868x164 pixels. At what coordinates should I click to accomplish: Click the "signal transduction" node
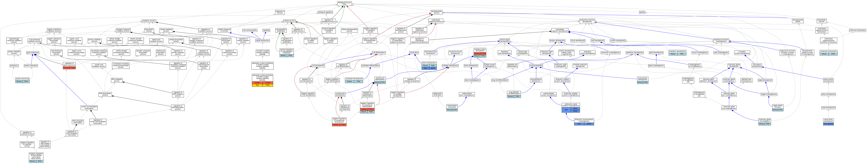(x=262, y=41)
